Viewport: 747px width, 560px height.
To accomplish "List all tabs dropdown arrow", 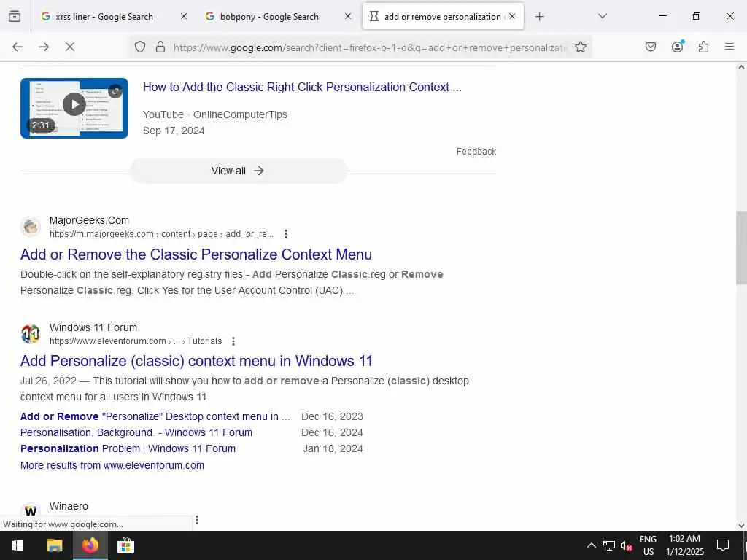I will pyautogui.click(x=602, y=16).
